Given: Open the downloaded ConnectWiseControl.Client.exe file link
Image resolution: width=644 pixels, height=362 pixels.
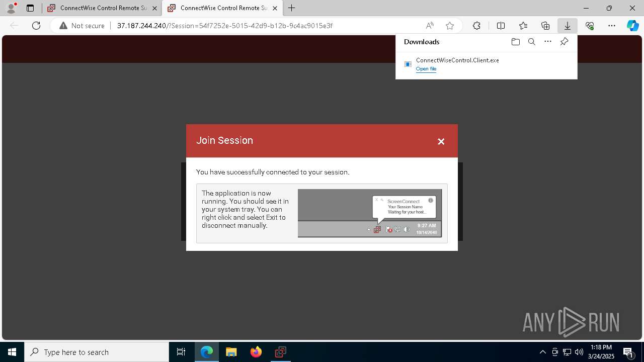Looking at the screenshot, I should click(x=426, y=69).
